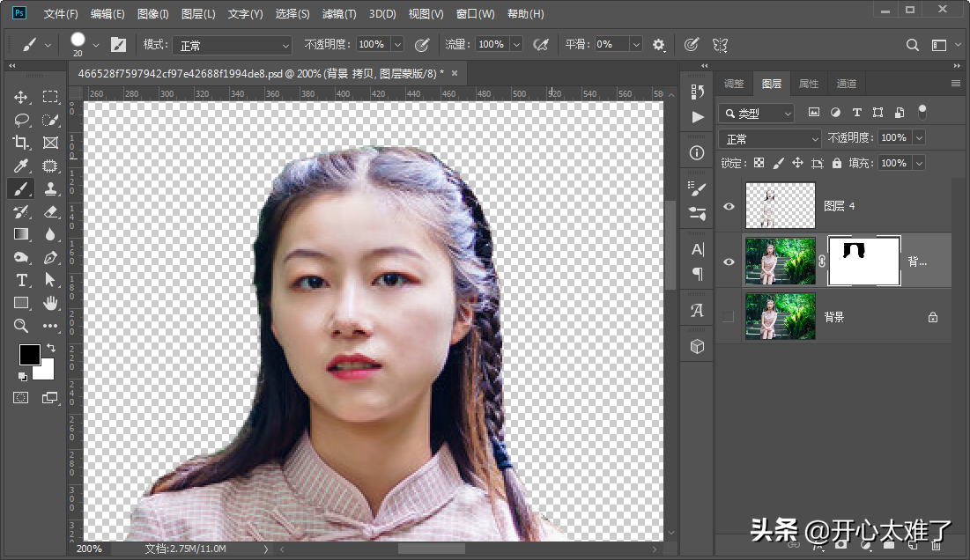Image resolution: width=970 pixels, height=560 pixels.
Task: Toggle lock transparent pixels icon
Action: [759, 163]
